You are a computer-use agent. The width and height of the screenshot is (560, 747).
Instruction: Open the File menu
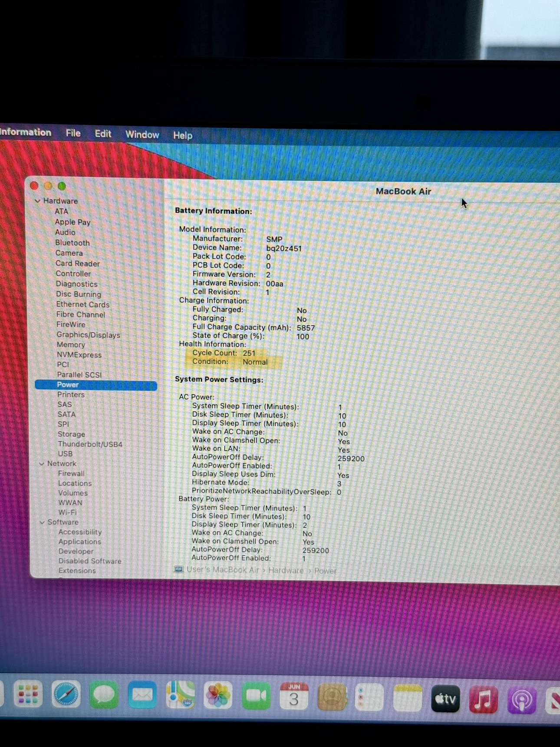(73, 133)
